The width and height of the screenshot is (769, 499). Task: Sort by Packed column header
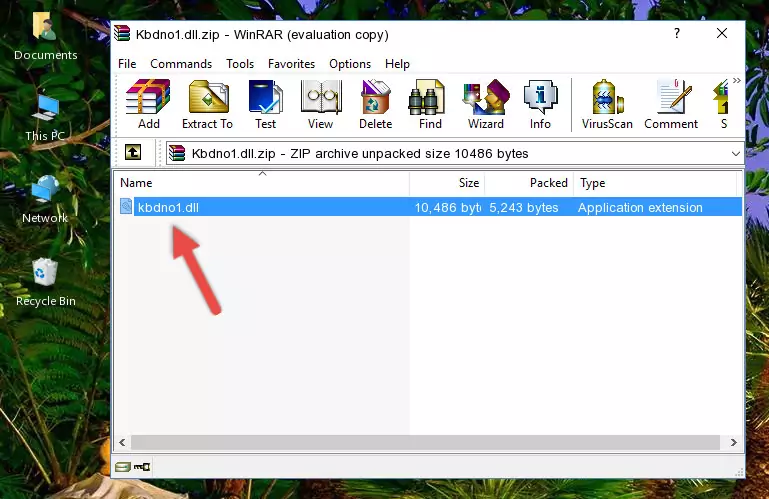(529, 183)
